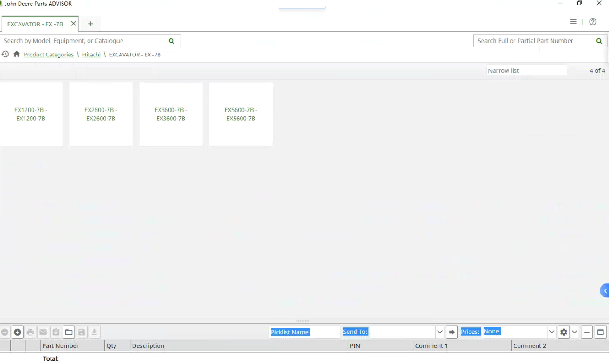Click the open picklist folder icon
Viewport: 609px width, 364px height.
pyautogui.click(x=69, y=332)
